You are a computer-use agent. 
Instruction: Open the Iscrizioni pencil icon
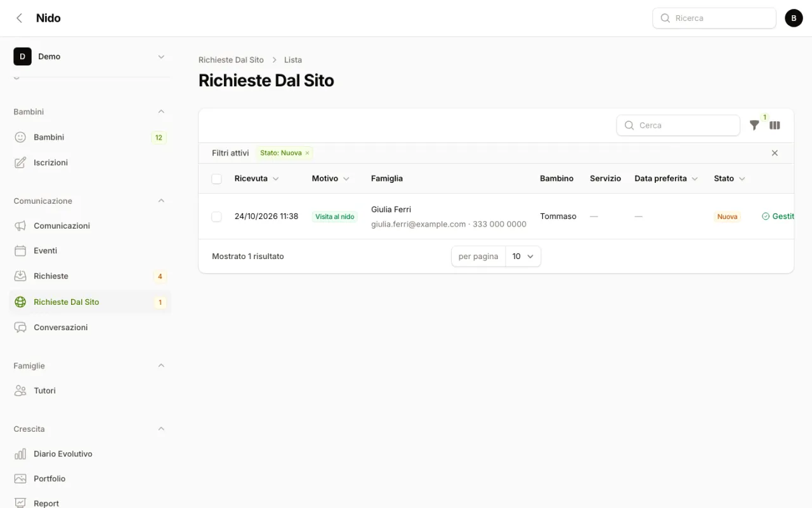pyautogui.click(x=20, y=163)
